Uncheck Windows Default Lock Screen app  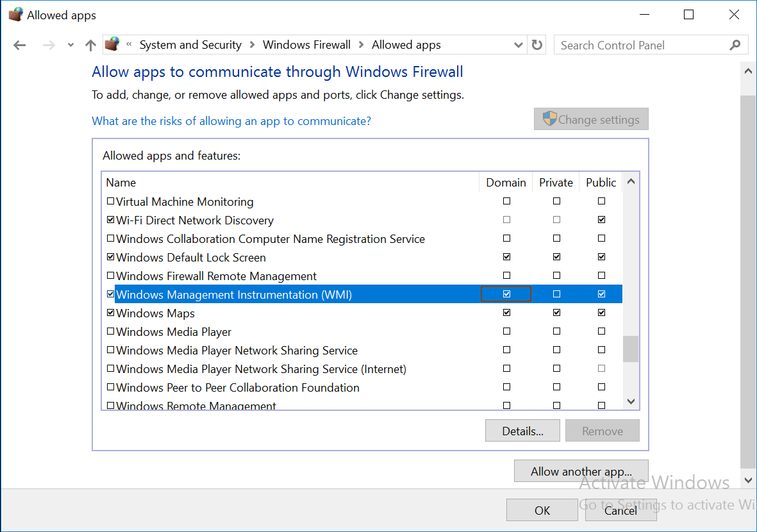110,257
